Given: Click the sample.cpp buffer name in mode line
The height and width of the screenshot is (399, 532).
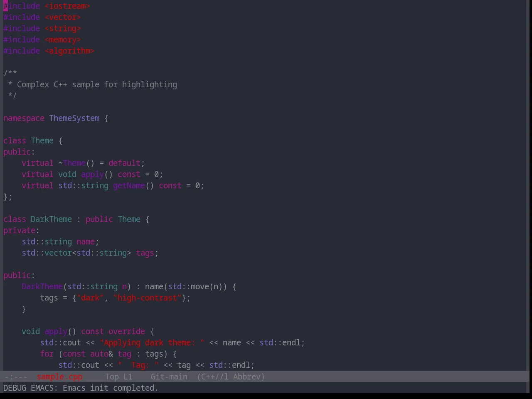Looking at the screenshot, I should tap(59, 377).
